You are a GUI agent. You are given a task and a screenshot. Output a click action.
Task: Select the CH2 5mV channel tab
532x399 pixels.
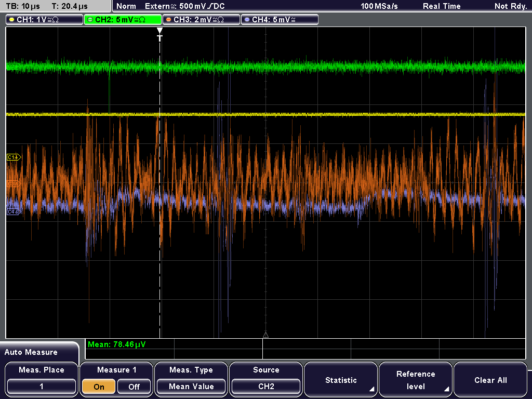tap(123, 20)
